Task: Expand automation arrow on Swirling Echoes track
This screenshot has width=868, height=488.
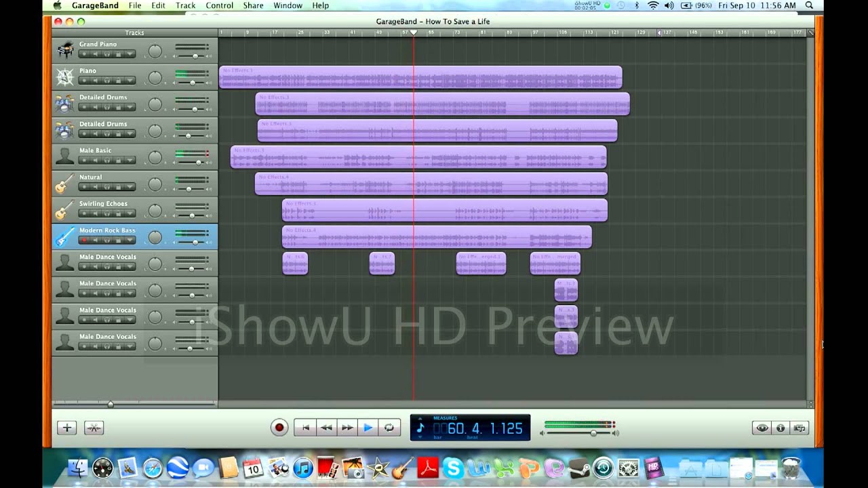Action: tap(130, 213)
